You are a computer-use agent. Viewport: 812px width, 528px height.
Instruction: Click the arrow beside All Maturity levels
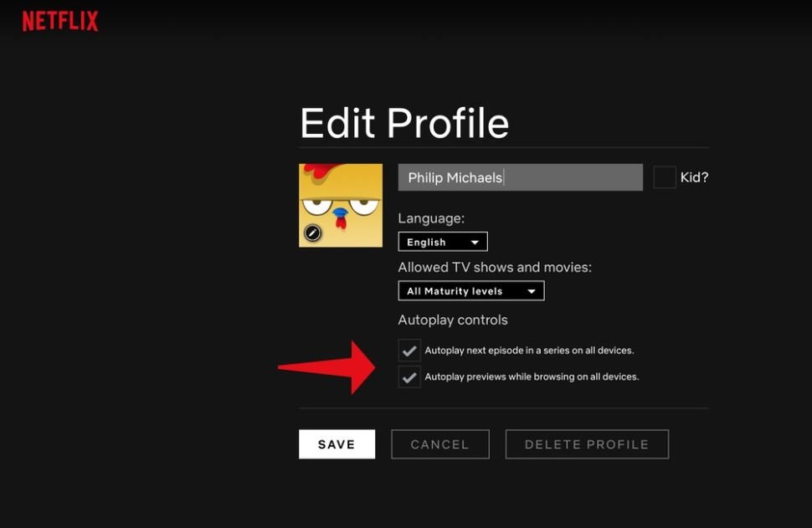click(532, 291)
